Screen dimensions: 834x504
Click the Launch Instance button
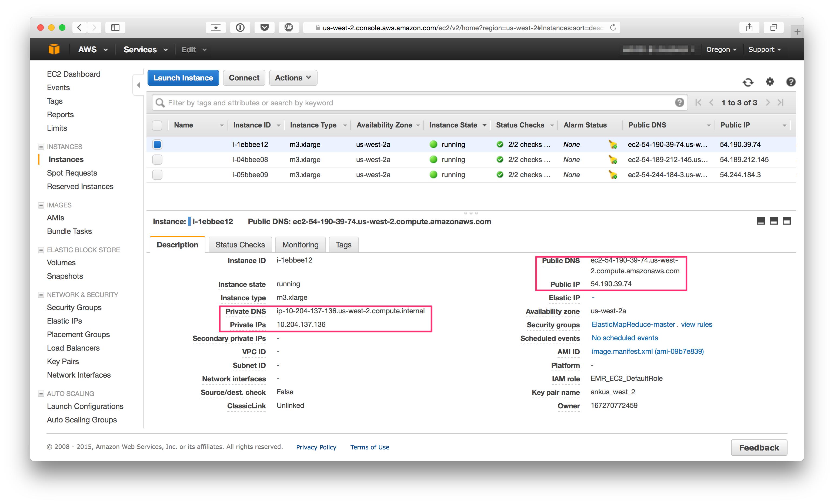[183, 78]
